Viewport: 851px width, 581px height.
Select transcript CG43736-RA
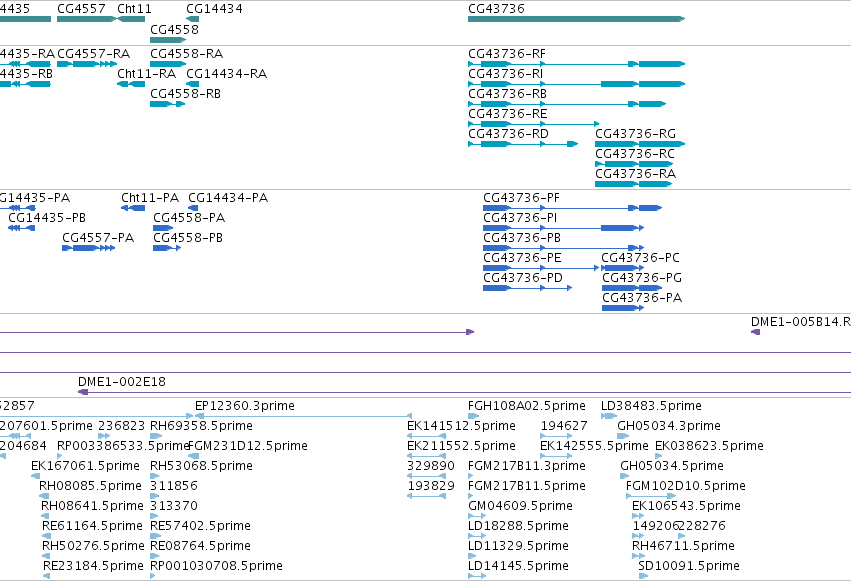[x=634, y=184]
